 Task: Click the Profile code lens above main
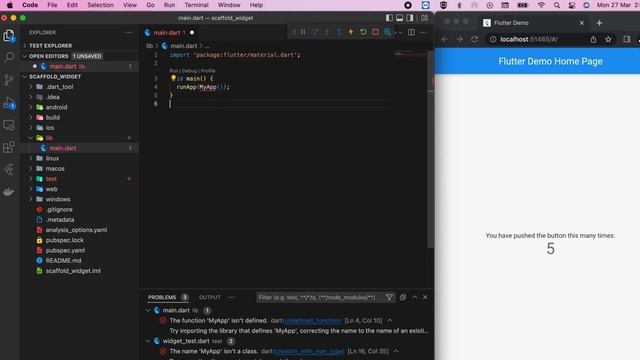point(208,71)
